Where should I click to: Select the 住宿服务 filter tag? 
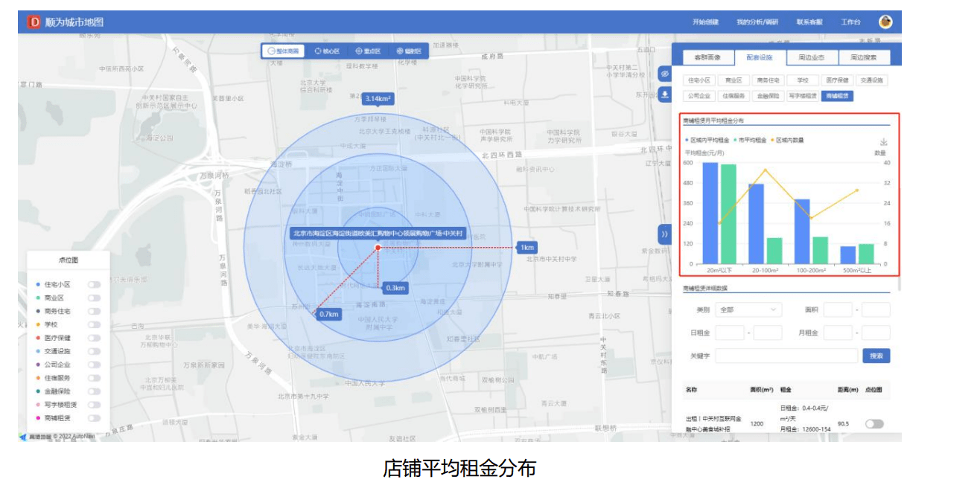pyautogui.click(x=734, y=96)
